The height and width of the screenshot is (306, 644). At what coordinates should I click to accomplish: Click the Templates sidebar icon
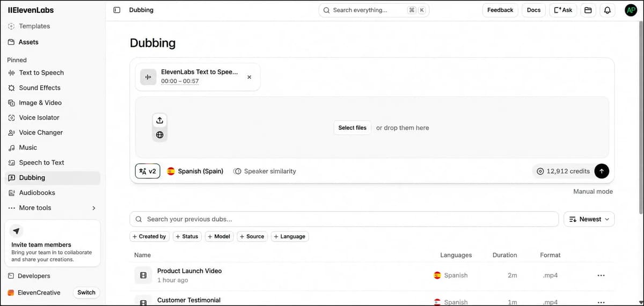point(12,26)
